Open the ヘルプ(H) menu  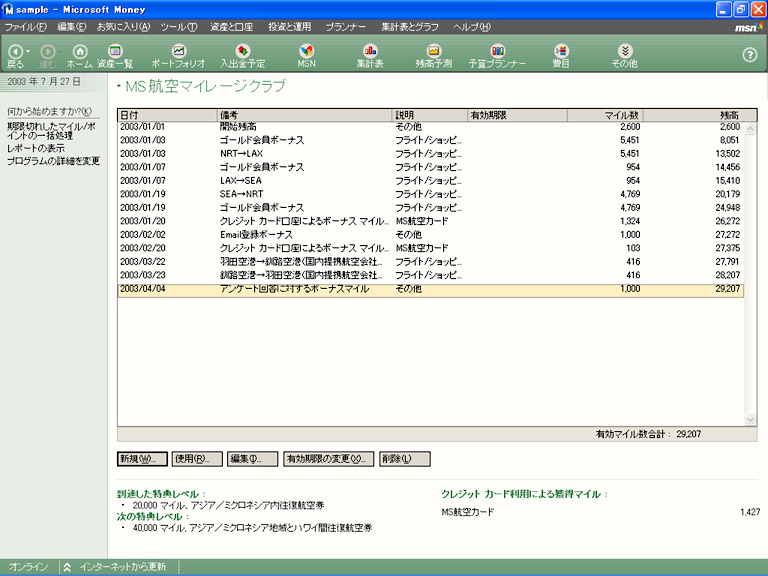(x=472, y=27)
